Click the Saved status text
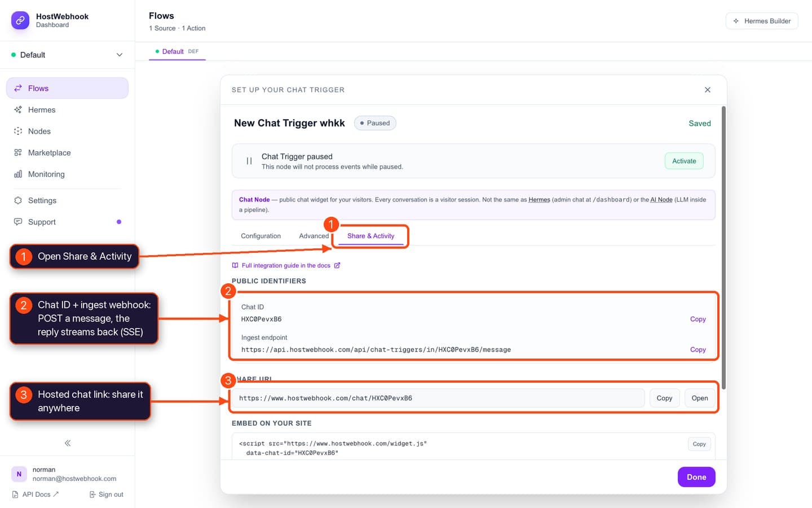Screen dimensions: 812x508 [700, 123]
